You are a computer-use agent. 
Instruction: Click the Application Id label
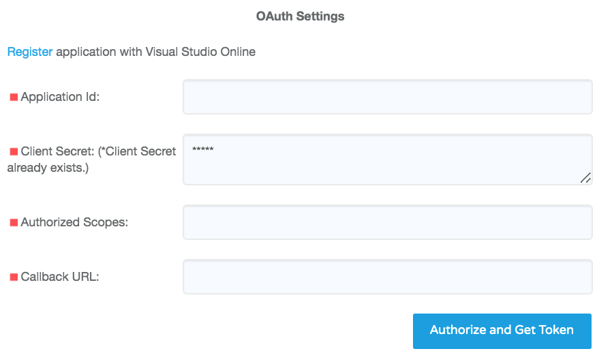[x=60, y=97]
